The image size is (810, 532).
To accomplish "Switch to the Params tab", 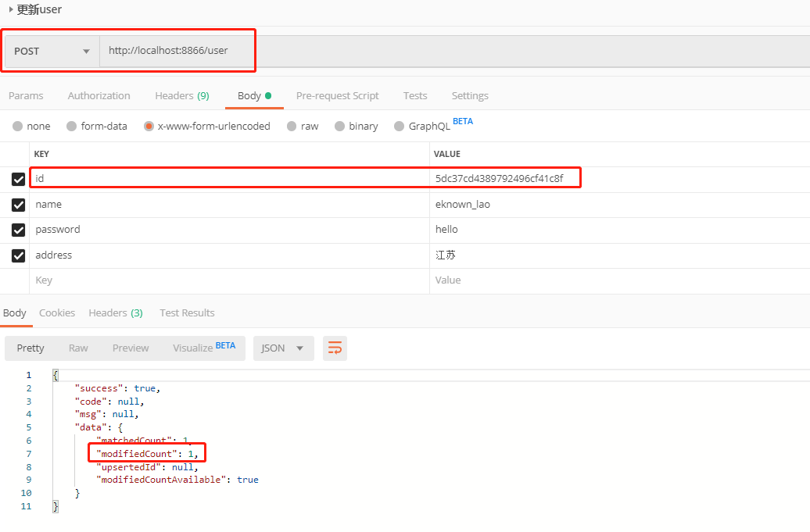I will tap(26, 95).
